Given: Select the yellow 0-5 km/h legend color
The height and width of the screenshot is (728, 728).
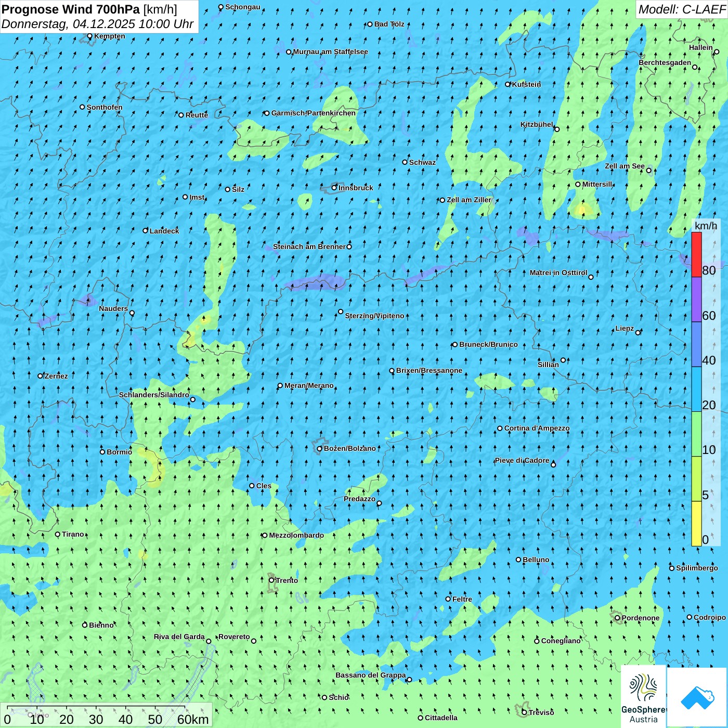Looking at the screenshot, I should click(696, 524).
